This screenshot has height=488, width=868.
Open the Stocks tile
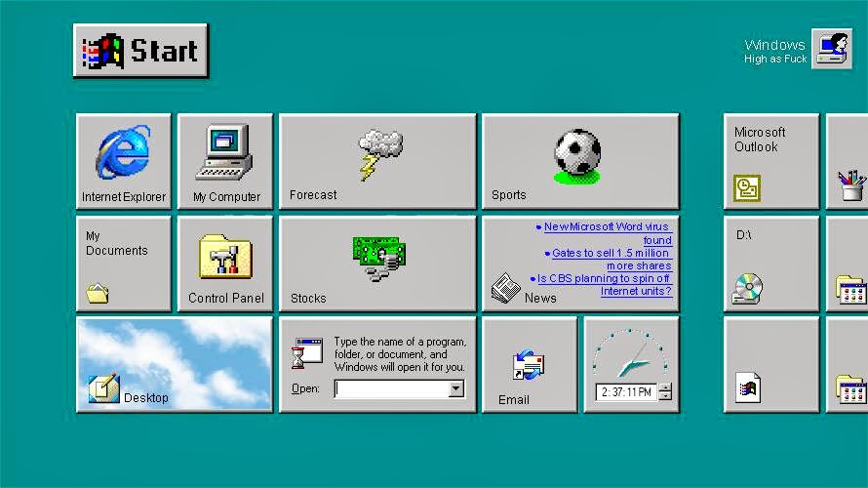pos(377,264)
